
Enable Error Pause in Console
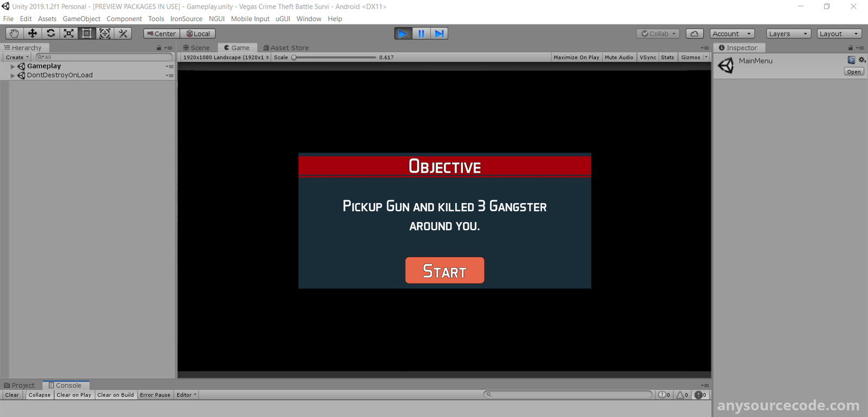coord(155,395)
